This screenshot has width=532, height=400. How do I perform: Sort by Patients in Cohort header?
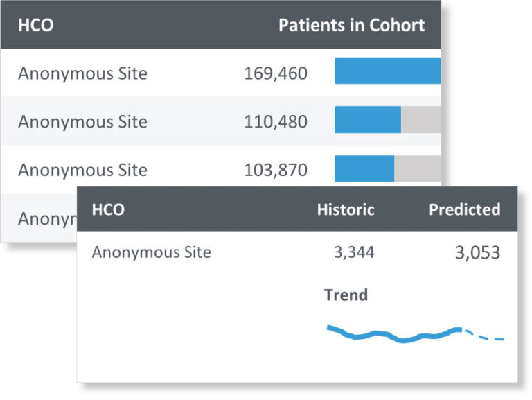click(x=351, y=25)
